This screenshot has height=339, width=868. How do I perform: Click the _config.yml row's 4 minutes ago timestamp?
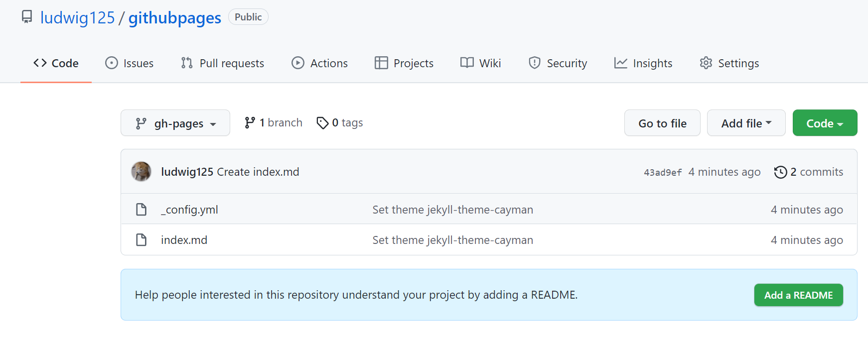click(x=807, y=210)
